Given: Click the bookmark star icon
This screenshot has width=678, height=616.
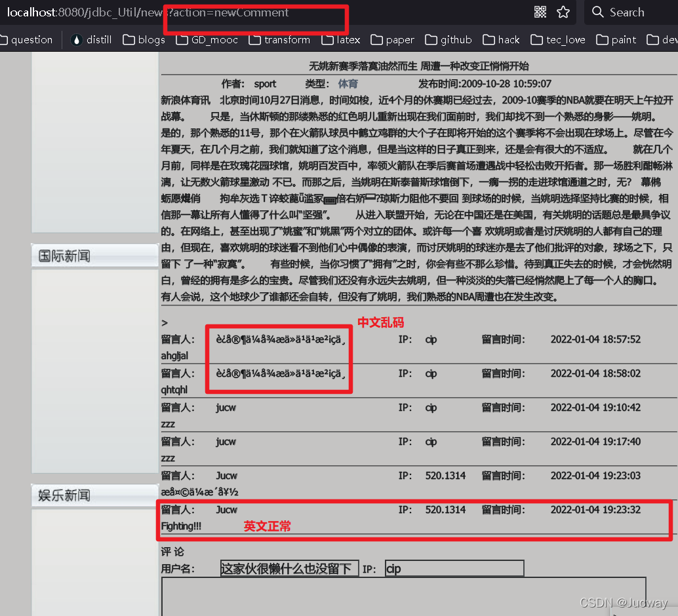Looking at the screenshot, I should click(x=563, y=12).
